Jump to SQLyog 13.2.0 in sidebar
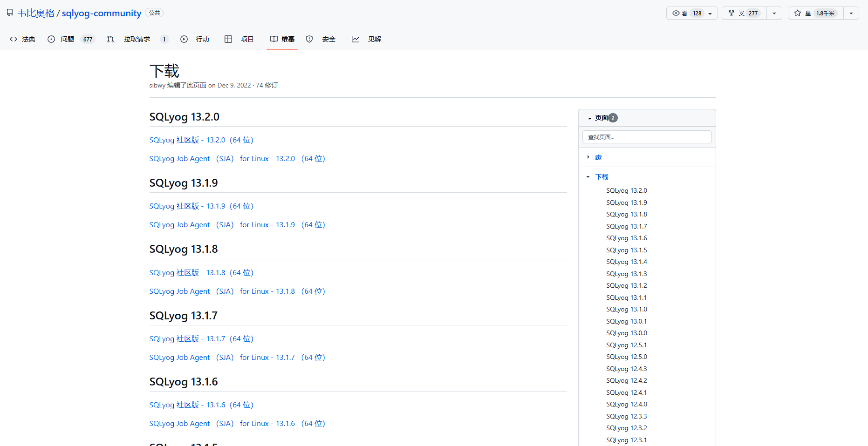 [627, 190]
